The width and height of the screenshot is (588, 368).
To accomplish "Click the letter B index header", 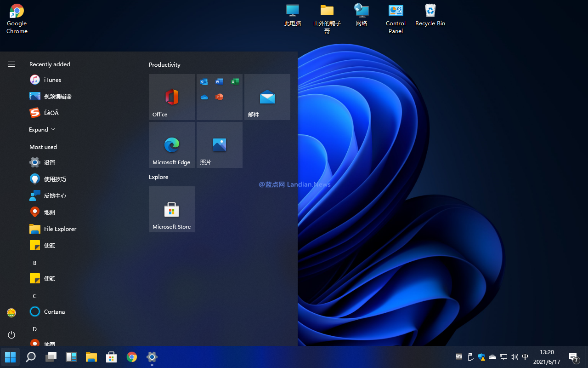I will click(x=34, y=263).
